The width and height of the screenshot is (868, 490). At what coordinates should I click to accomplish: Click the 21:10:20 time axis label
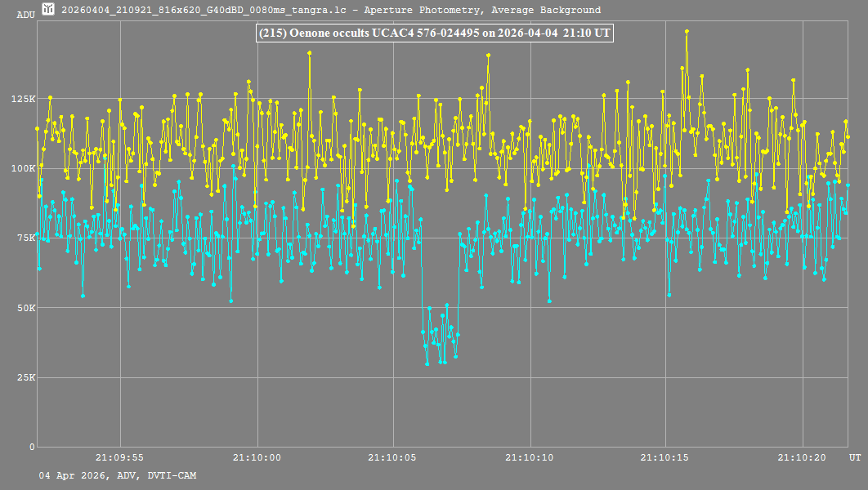[803, 458]
